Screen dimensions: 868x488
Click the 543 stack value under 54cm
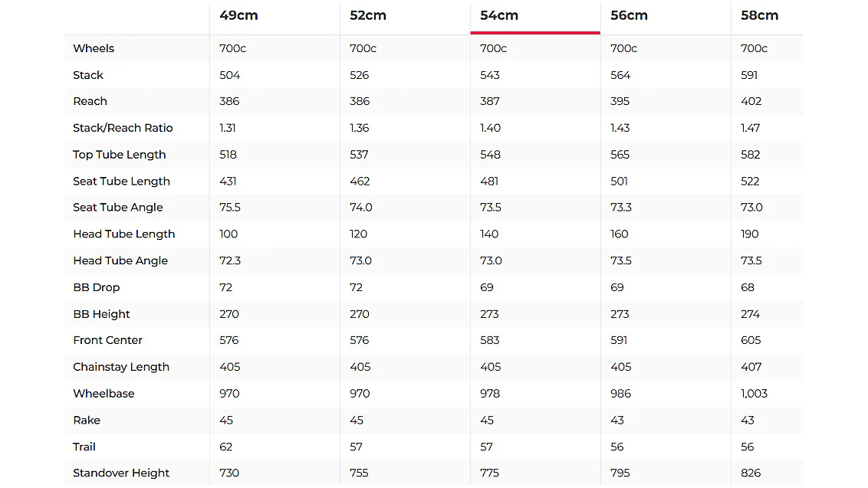point(490,75)
